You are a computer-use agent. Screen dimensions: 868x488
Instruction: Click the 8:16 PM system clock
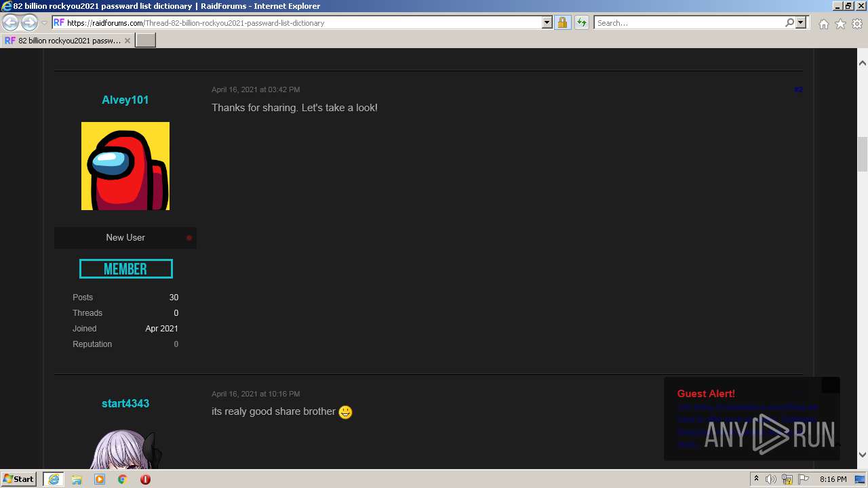point(833,479)
